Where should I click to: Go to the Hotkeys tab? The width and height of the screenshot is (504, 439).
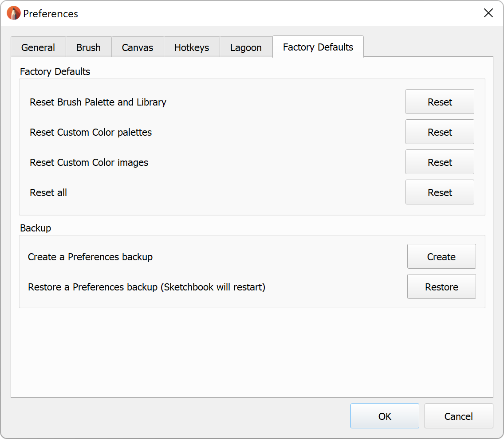point(192,47)
